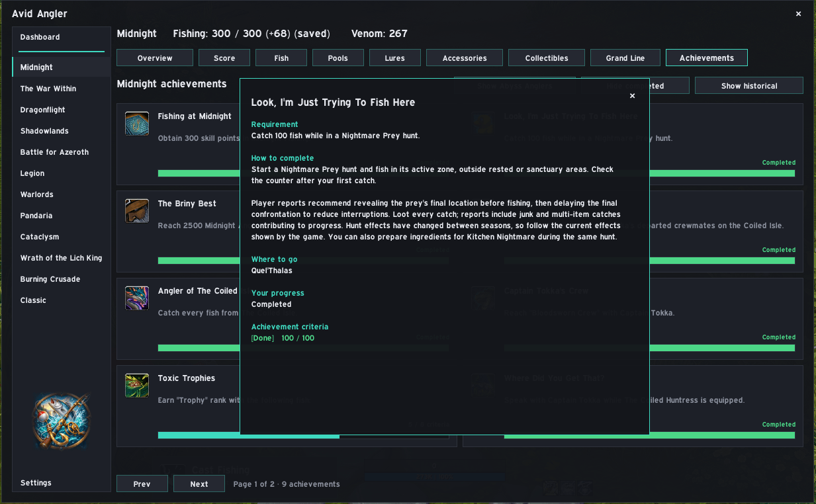Click the Achievement criteria heading
816x504 pixels.
click(290, 327)
